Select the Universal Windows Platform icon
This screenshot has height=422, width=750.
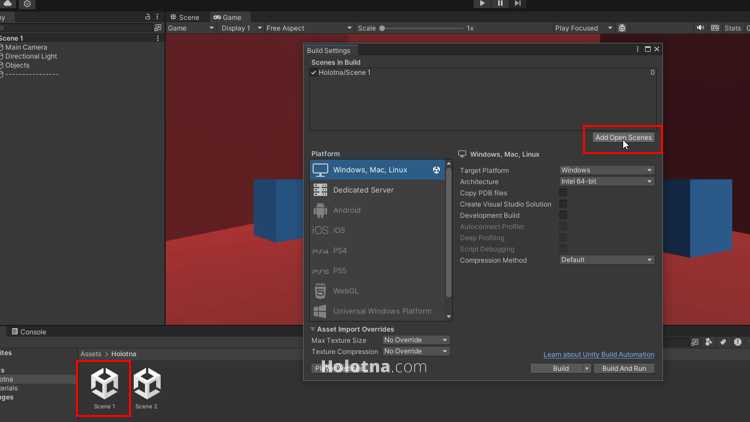click(x=320, y=311)
